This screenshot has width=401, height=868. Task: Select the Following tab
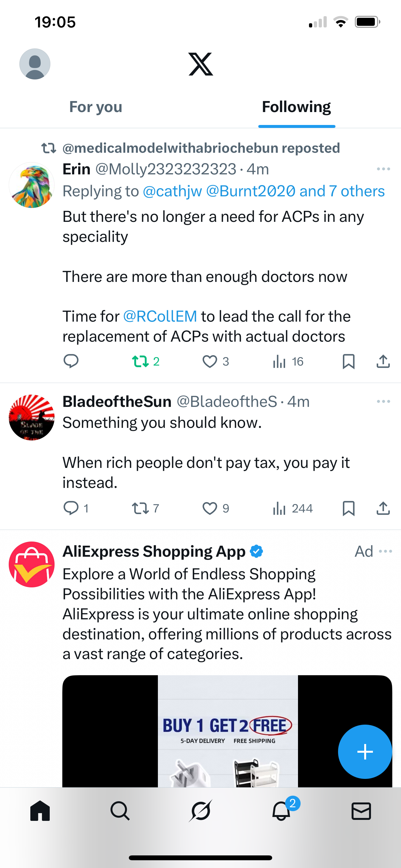pos(296,107)
